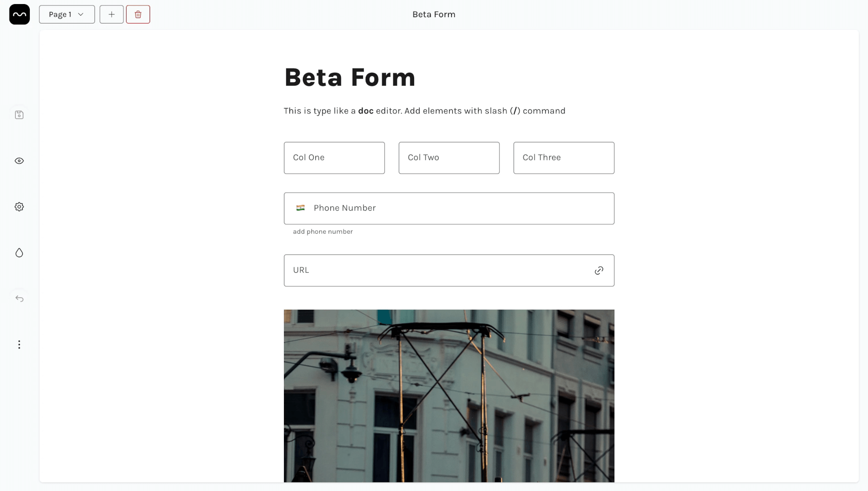
Task: Click the Beta Form heading text
Action: click(x=350, y=77)
